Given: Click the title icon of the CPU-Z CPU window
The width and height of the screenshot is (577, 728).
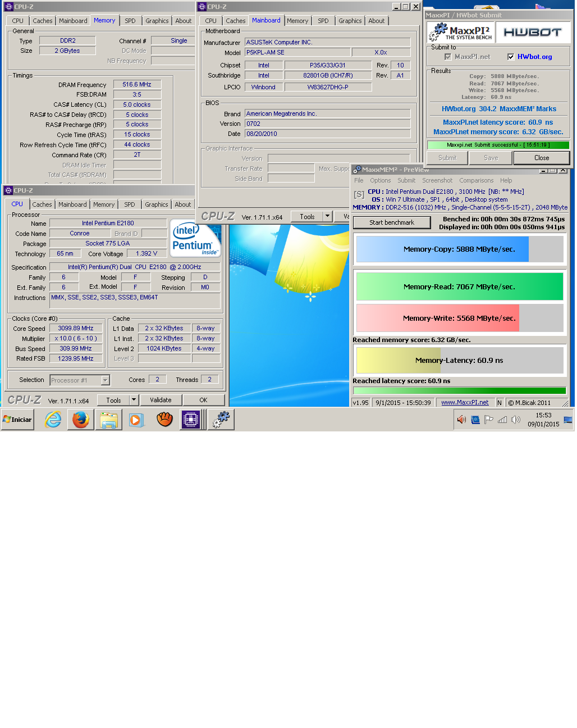Looking at the screenshot, I should point(8,190).
